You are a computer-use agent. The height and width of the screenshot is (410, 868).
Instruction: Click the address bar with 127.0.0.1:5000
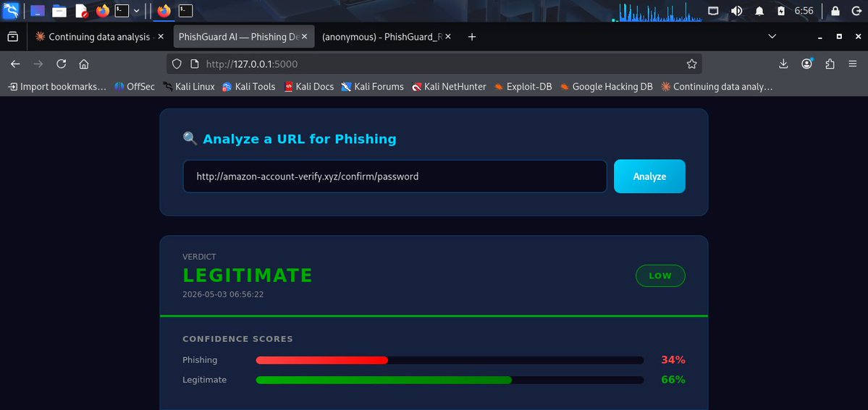click(434, 64)
